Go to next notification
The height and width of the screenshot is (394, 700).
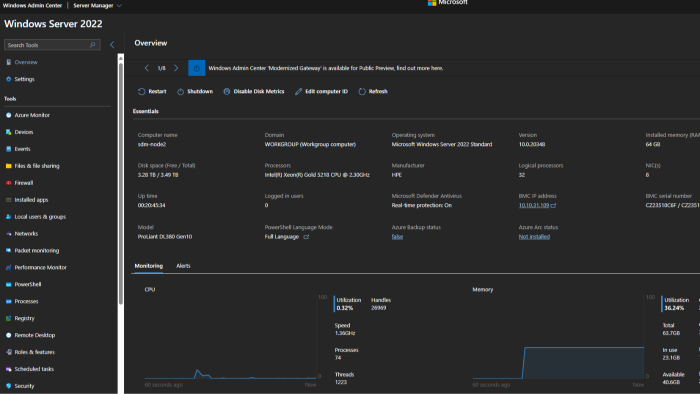[176, 68]
